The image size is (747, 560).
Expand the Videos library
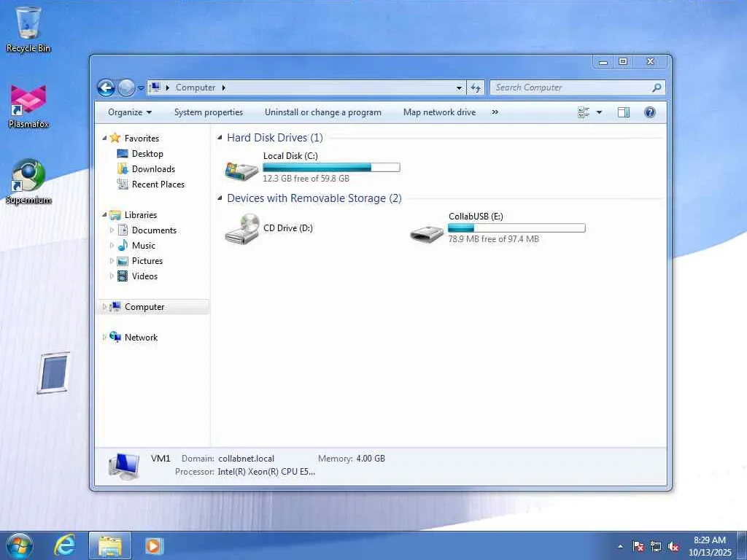tap(112, 276)
